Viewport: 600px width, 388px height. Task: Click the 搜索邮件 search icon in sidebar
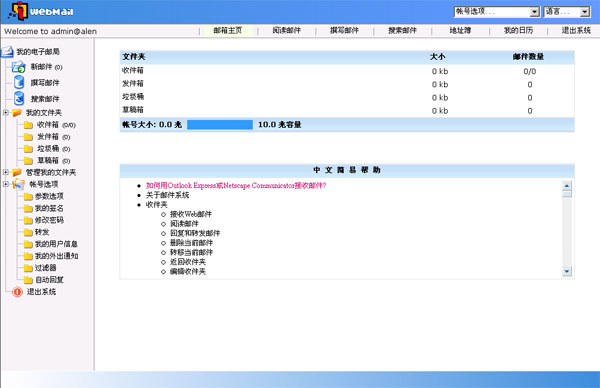(19, 98)
